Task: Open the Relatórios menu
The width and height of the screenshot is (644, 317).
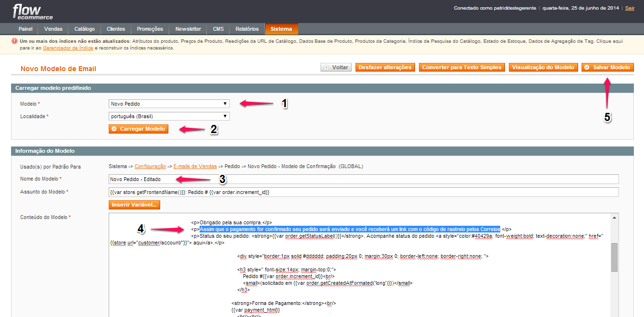Action: pyautogui.click(x=247, y=29)
